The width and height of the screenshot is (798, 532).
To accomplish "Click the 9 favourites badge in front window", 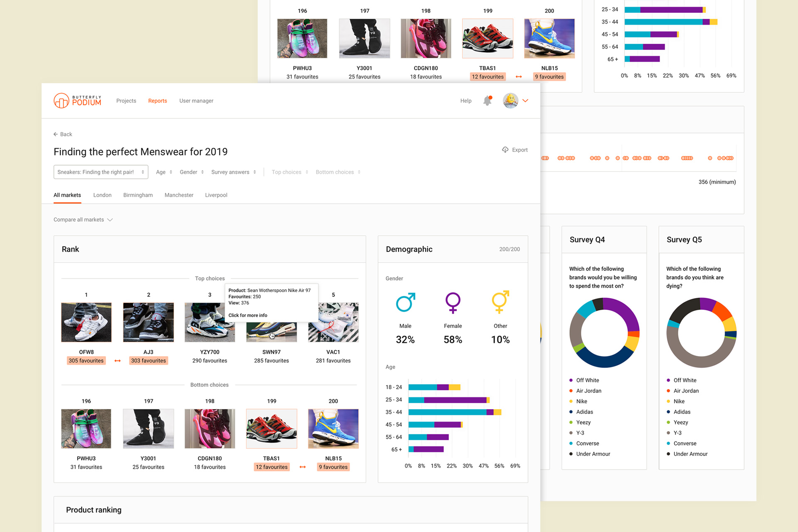I will click(x=333, y=467).
